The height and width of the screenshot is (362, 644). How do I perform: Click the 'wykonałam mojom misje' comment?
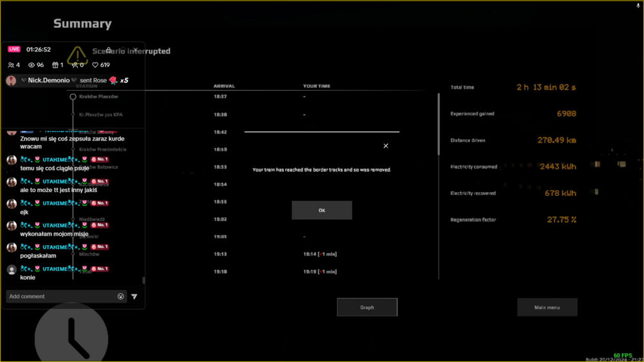point(54,234)
